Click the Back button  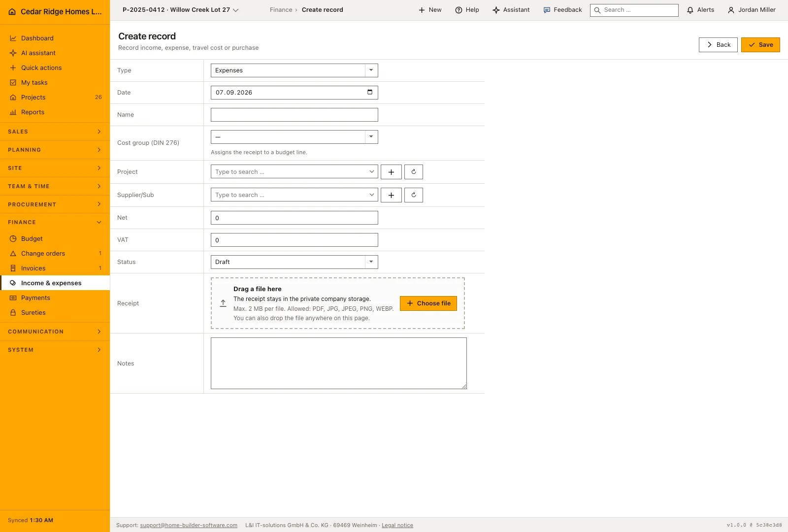(x=718, y=45)
